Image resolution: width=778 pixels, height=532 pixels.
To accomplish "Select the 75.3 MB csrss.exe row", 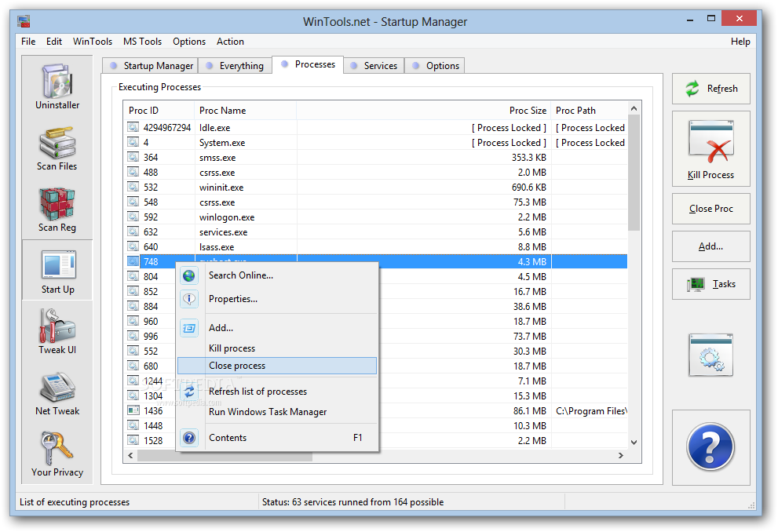I will click(375, 202).
